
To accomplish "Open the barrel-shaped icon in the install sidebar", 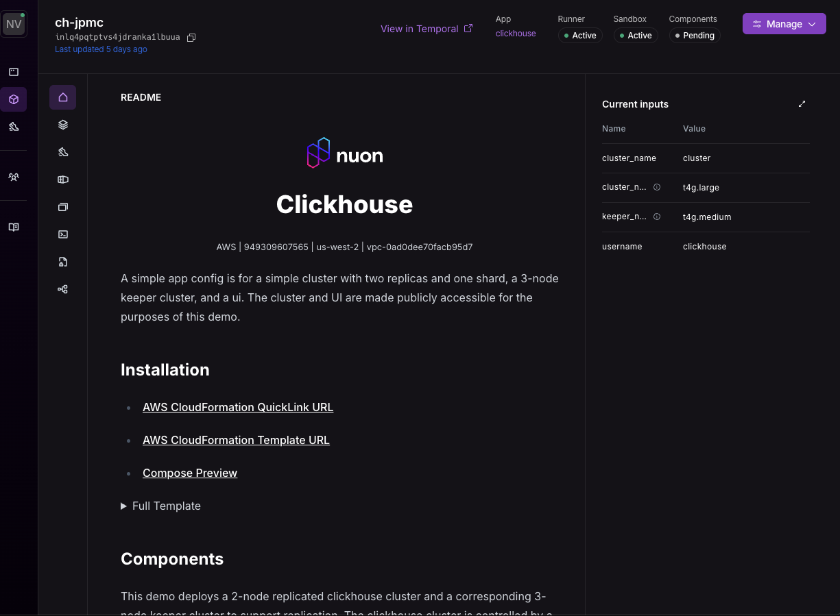I will [63, 180].
